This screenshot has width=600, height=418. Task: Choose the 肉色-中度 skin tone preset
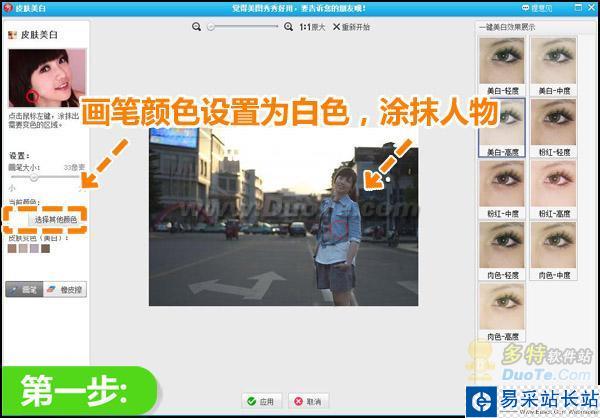553,251
